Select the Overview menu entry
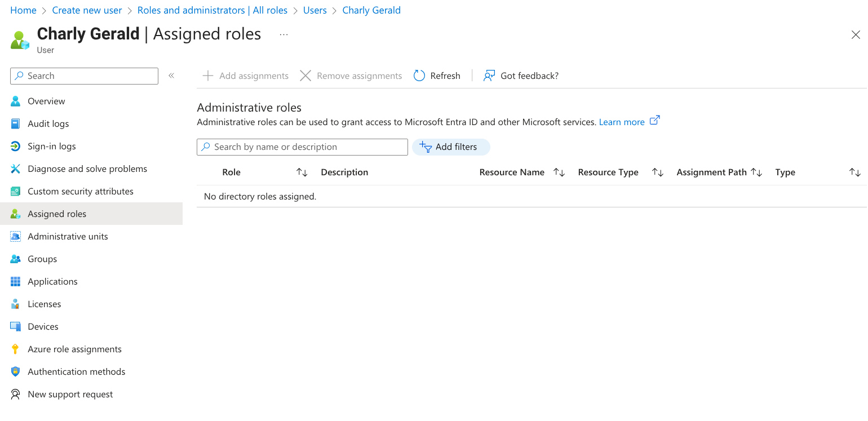This screenshot has height=421, width=868. coord(46,101)
